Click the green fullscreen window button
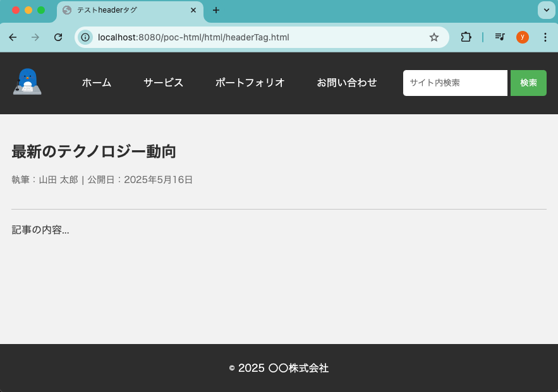This screenshot has height=392, width=558. (41, 10)
